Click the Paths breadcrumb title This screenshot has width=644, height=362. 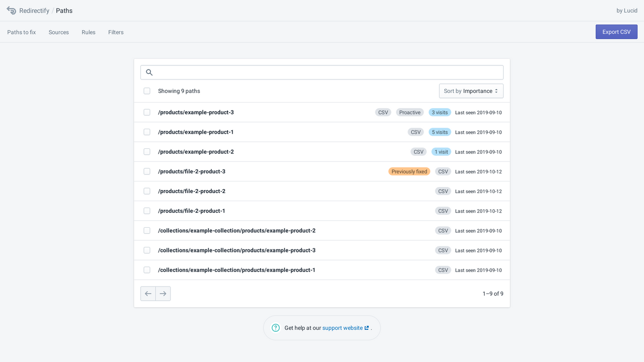pyautogui.click(x=64, y=11)
